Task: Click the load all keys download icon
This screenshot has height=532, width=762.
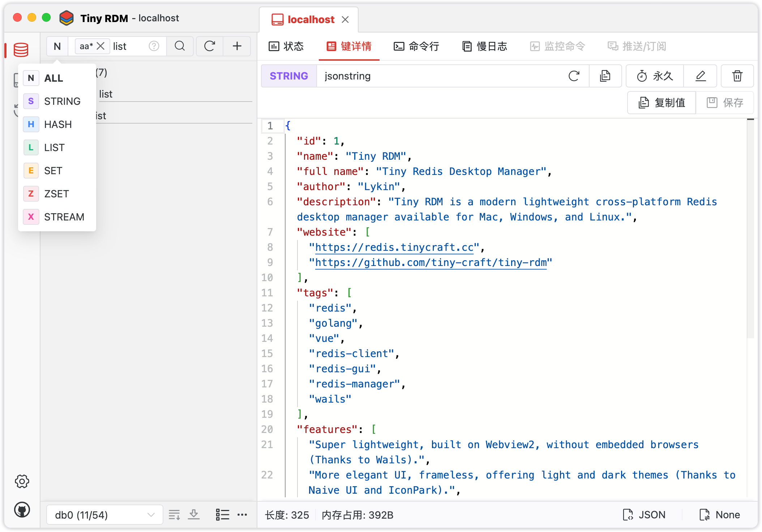Action: 194,515
